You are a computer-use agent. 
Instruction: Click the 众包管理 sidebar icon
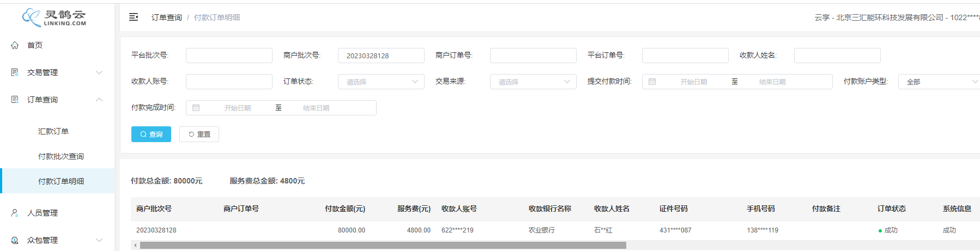click(x=15, y=240)
